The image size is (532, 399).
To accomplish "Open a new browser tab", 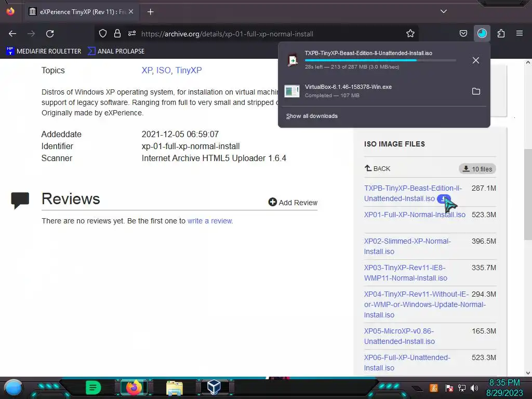I will pyautogui.click(x=151, y=12).
